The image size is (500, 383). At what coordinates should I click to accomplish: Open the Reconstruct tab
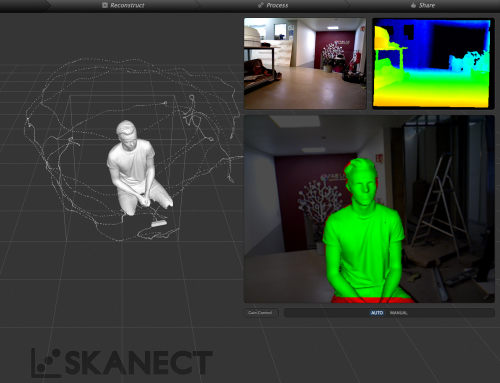(x=123, y=5)
